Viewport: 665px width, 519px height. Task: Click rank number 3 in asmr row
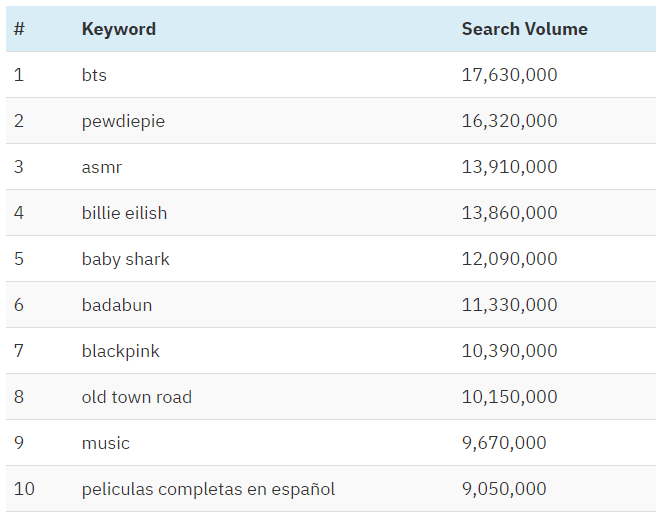tap(19, 167)
